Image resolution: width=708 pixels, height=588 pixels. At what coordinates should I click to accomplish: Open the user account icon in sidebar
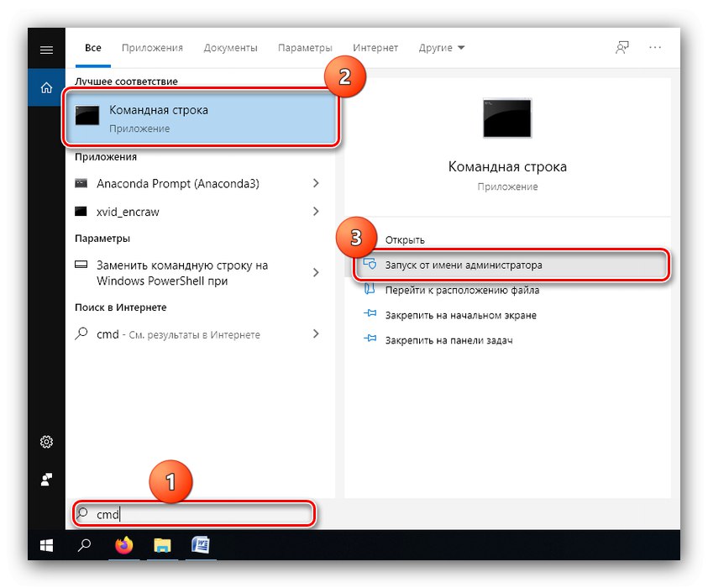(x=46, y=480)
